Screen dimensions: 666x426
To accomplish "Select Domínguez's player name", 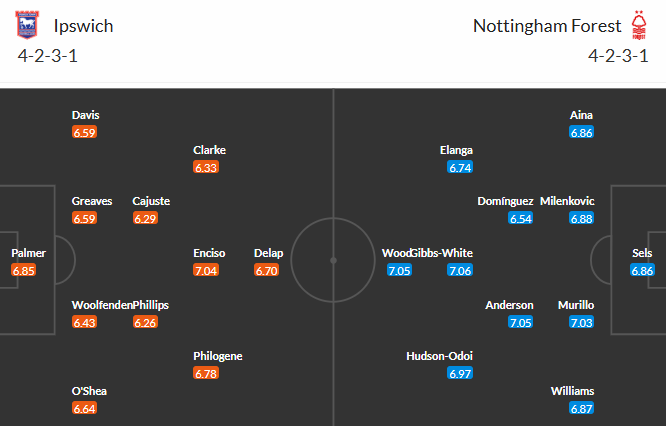I will (x=505, y=201).
